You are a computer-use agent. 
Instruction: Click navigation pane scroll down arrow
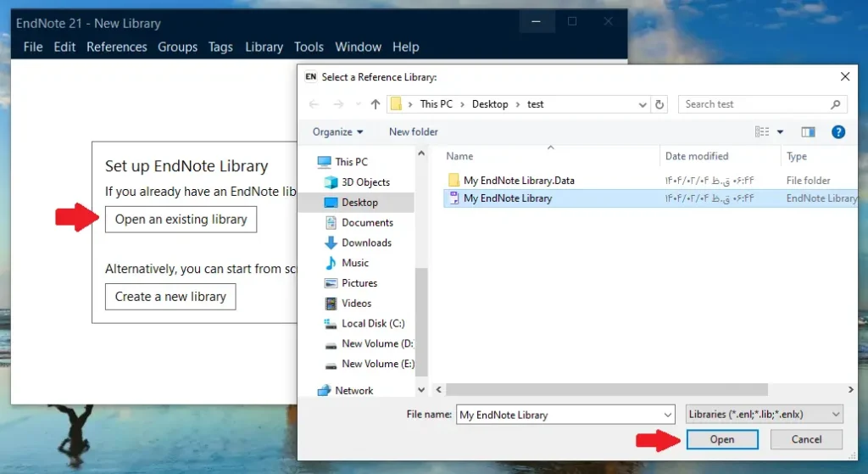click(x=421, y=390)
